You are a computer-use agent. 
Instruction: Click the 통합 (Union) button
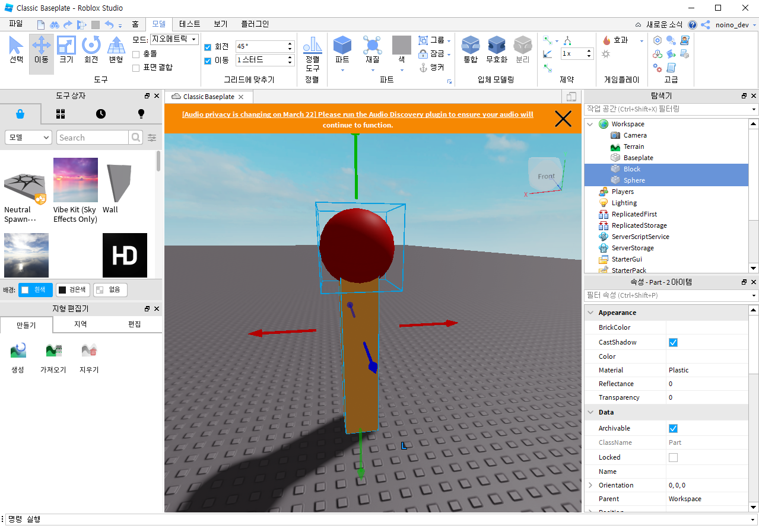point(471,50)
